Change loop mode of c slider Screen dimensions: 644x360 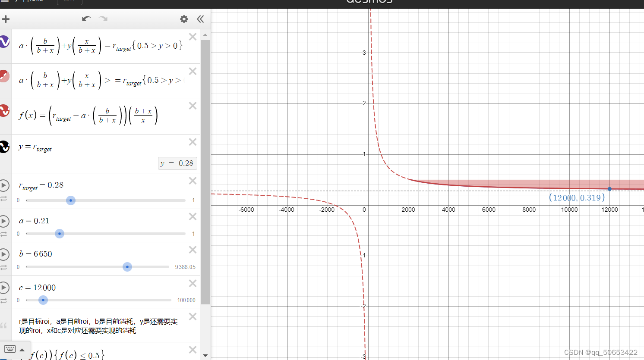point(3,301)
